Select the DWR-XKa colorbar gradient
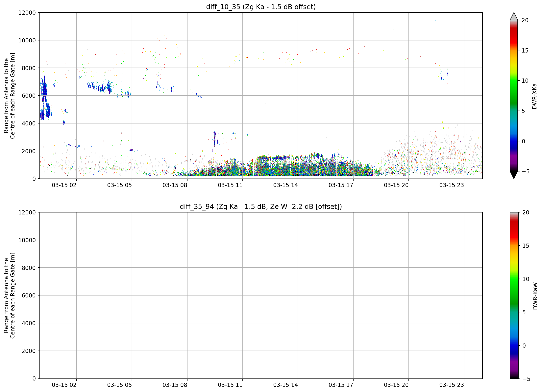Screen dimensions: 542x392 pyautogui.click(x=514, y=96)
